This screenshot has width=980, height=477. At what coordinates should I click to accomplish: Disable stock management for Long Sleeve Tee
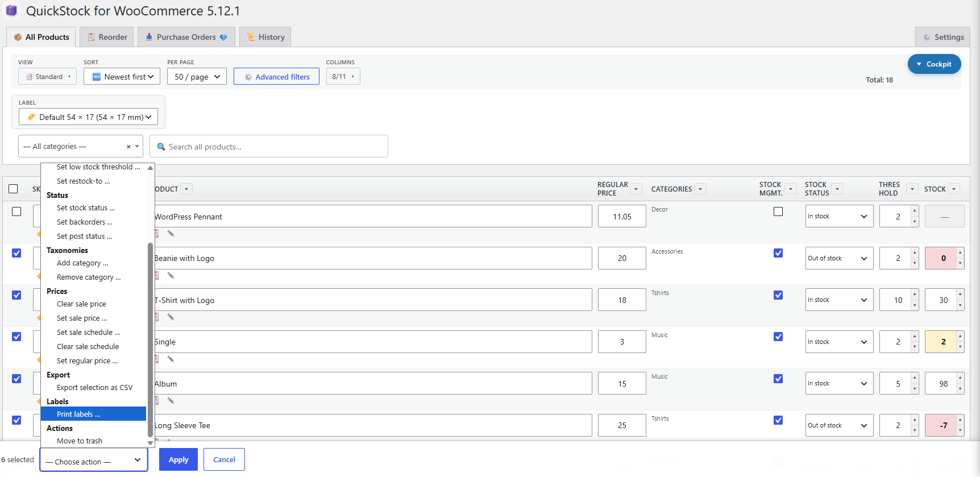click(778, 420)
